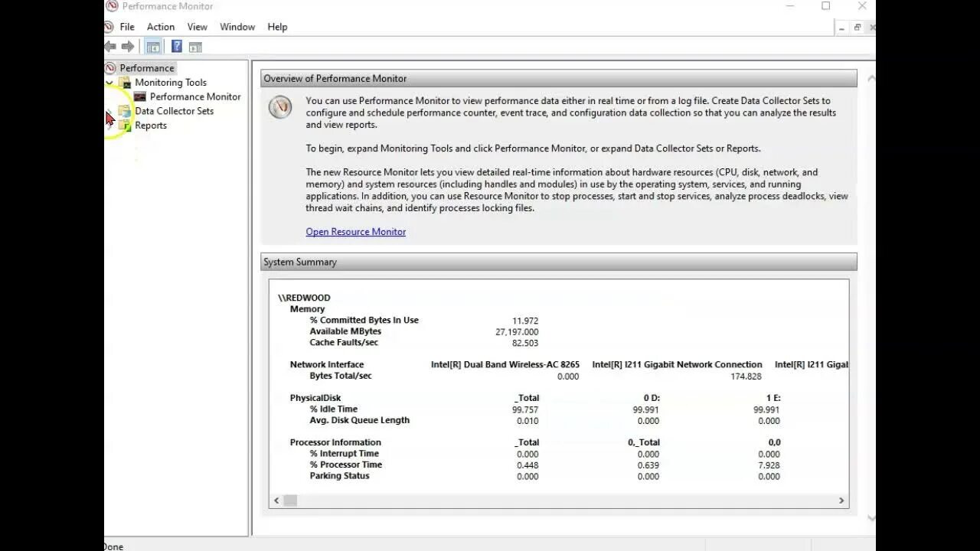
Task: Click the Data Collector Sets folder icon
Action: pyautogui.click(x=125, y=111)
